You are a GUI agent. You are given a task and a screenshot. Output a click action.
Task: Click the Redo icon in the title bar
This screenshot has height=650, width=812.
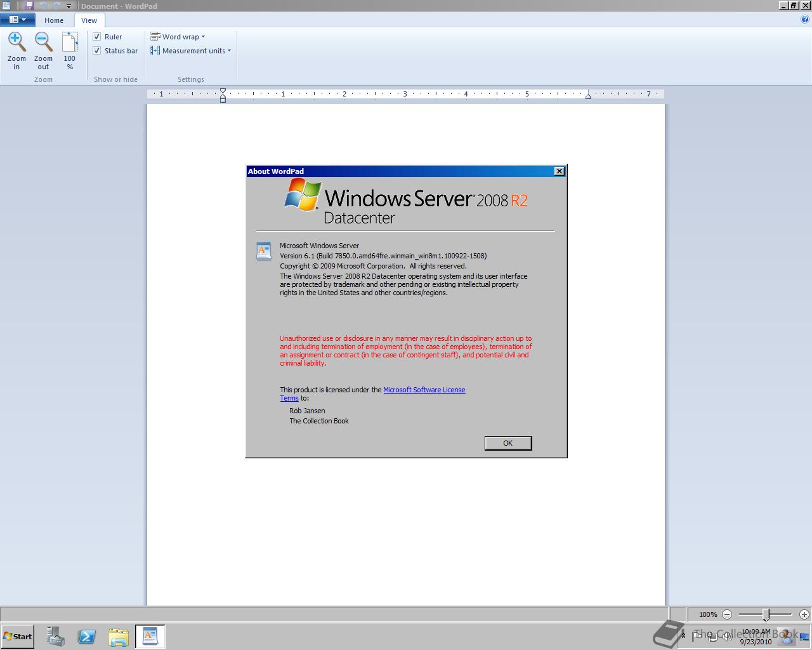tap(56, 6)
